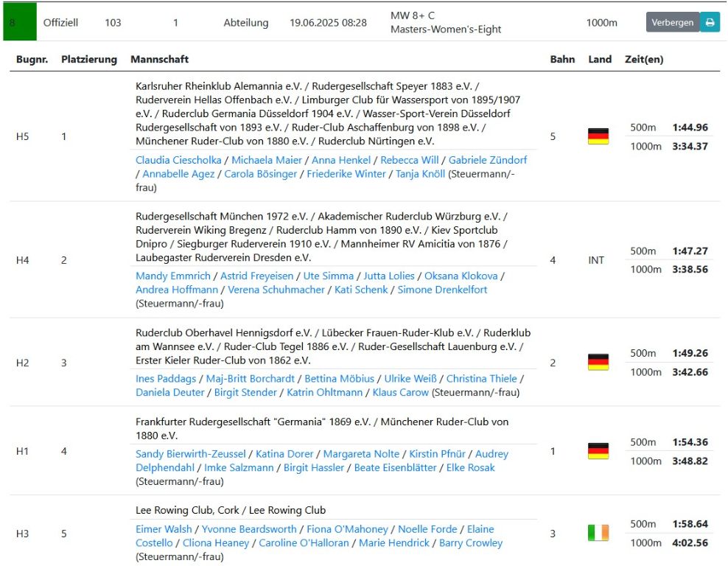728x566 pixels.
Task: Select Andrea Hoffmann link
Action: [176, 290]
